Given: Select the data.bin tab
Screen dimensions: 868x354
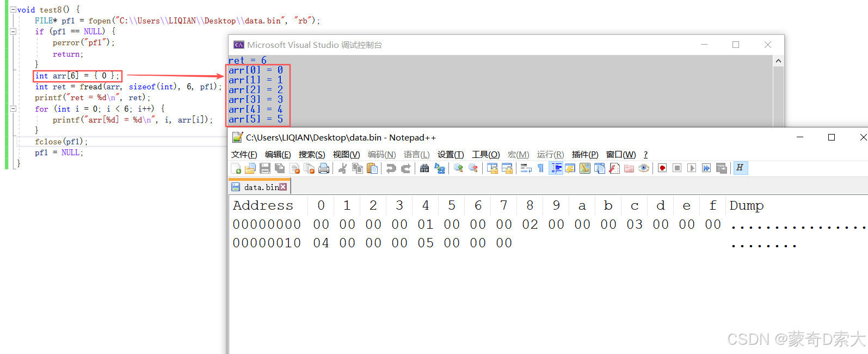Looking at the screenshot, I should (260, 187).
